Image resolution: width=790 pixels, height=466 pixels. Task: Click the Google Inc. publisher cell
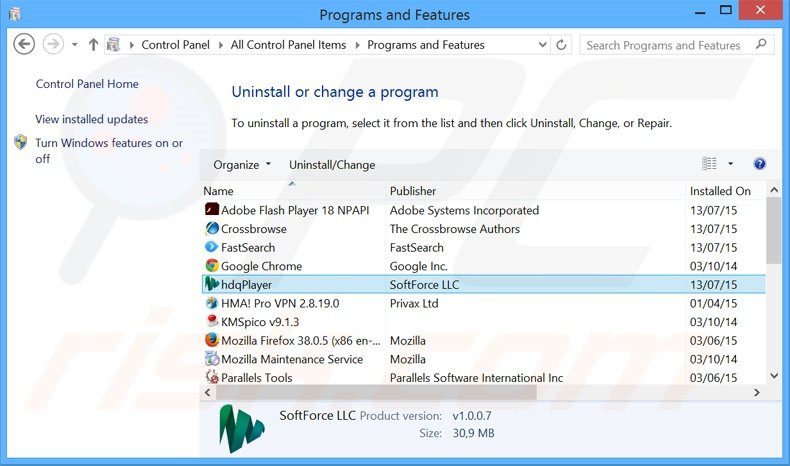pyautogui.click(x=418, y=266)
